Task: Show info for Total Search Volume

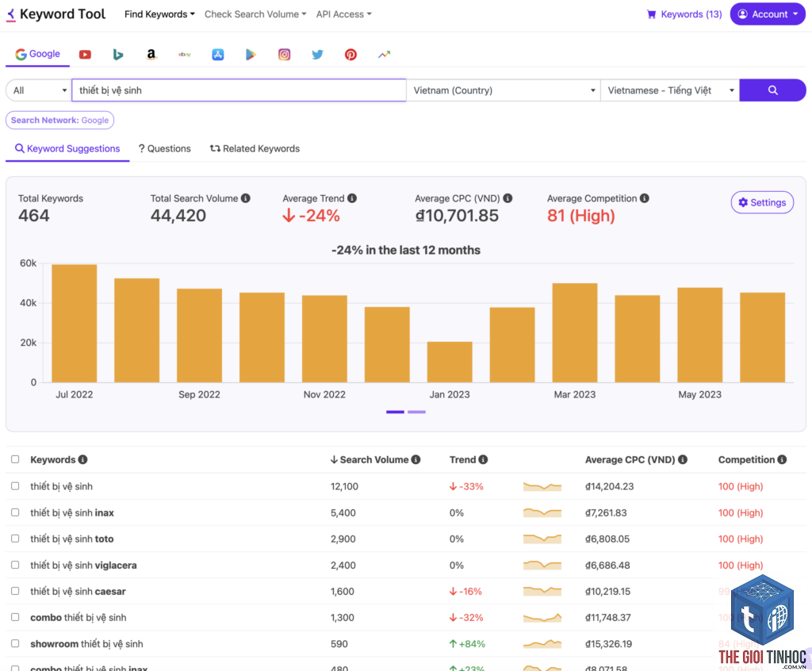Action: click(246, 198)
